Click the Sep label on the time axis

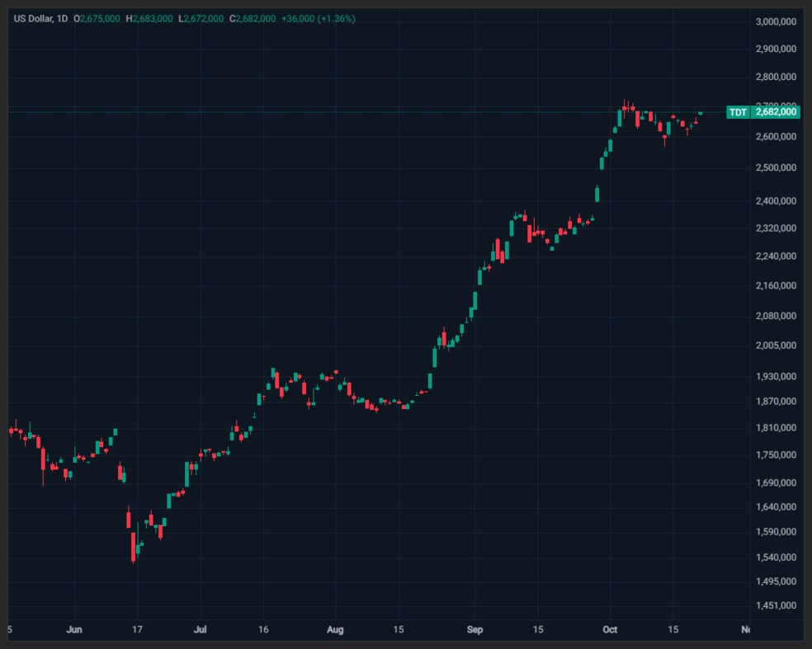point(474,629)
